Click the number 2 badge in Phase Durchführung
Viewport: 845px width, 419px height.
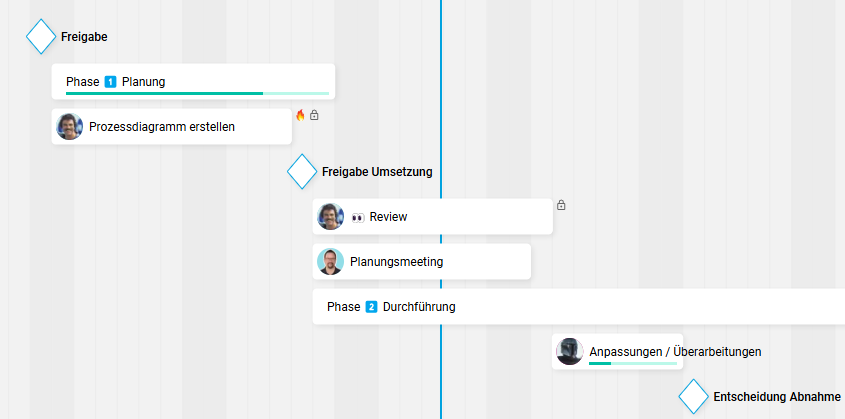pos(371,307)
